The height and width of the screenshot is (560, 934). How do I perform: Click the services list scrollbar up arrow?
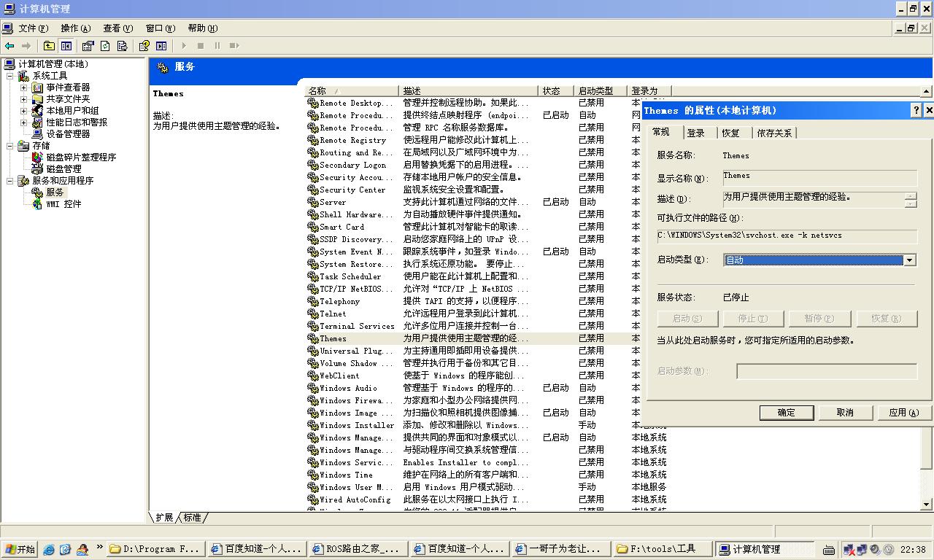927,92
